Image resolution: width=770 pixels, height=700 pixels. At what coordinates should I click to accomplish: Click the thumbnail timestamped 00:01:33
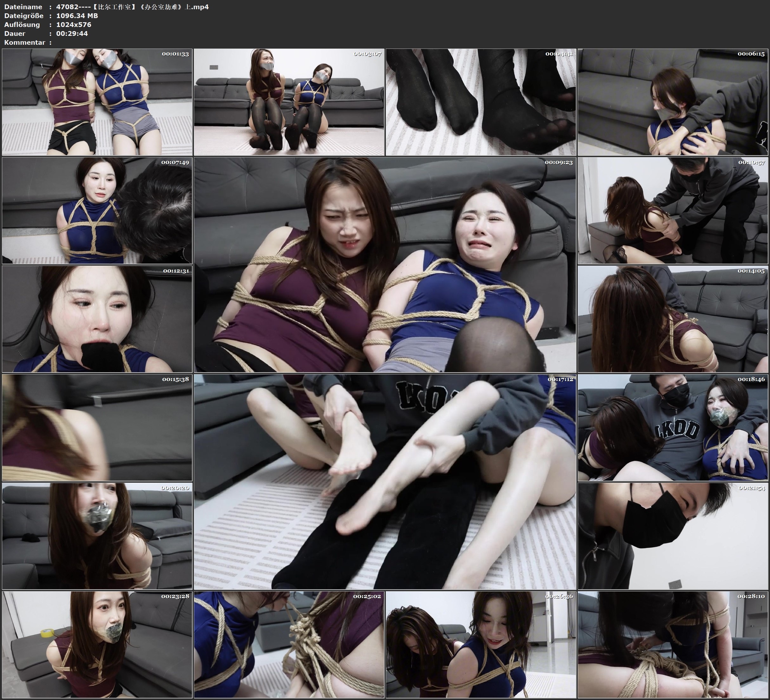click(x=97, y=102)
